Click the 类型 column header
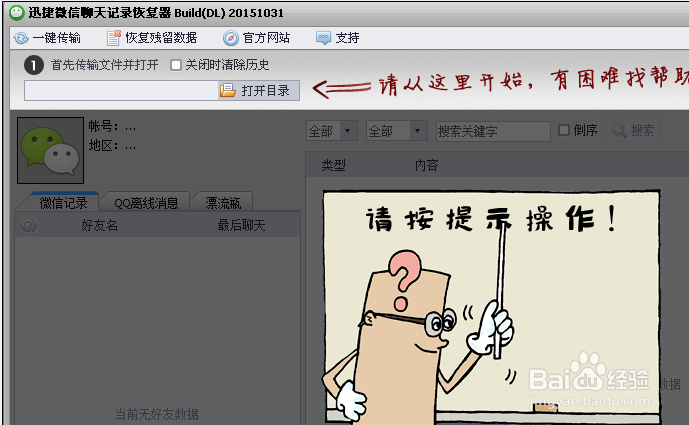Screen dimensions: 689x425 (x=334, y=165)
